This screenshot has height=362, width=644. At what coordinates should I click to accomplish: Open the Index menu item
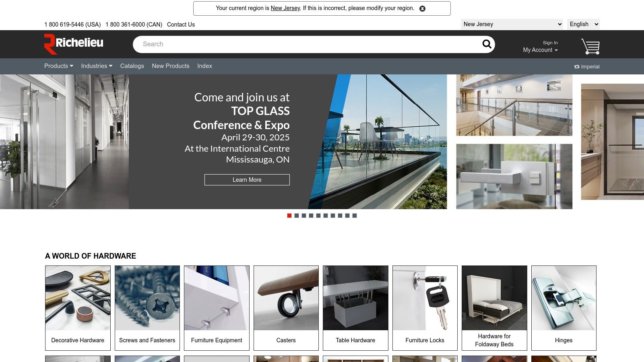click(x=204, y=66)
